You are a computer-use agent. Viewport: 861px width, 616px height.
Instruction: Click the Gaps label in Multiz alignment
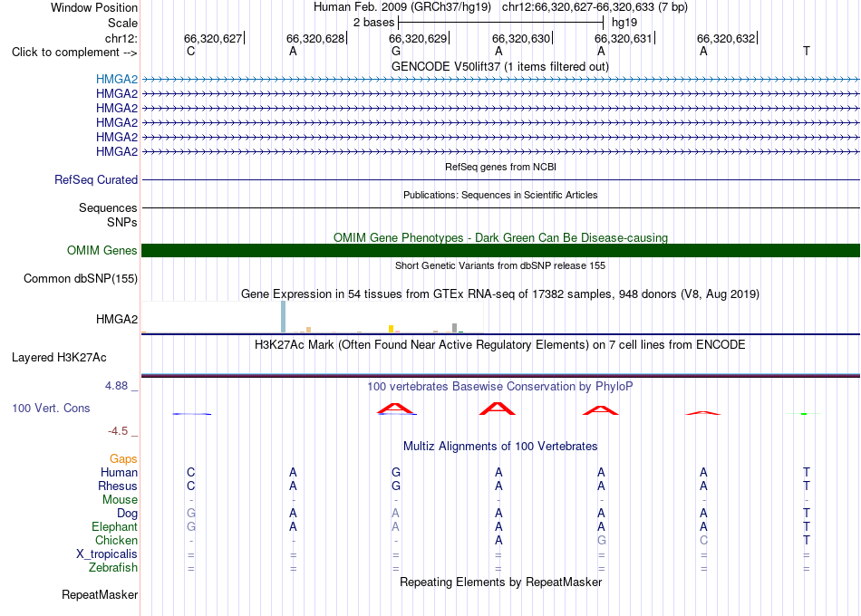(x=123, y=458)
